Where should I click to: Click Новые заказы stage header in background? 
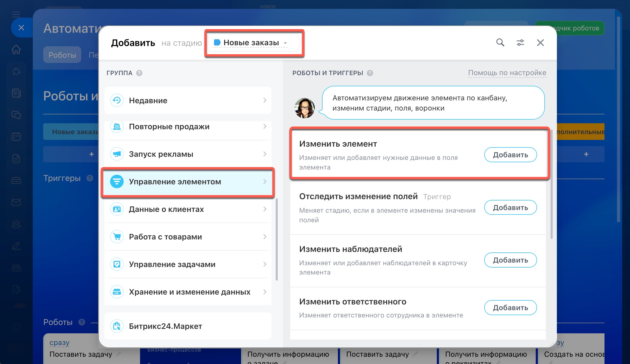(x=71, y=132)
